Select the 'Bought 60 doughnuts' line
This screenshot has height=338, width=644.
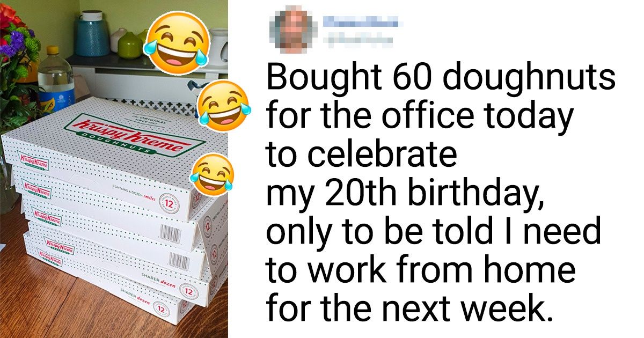click(441, 78)
